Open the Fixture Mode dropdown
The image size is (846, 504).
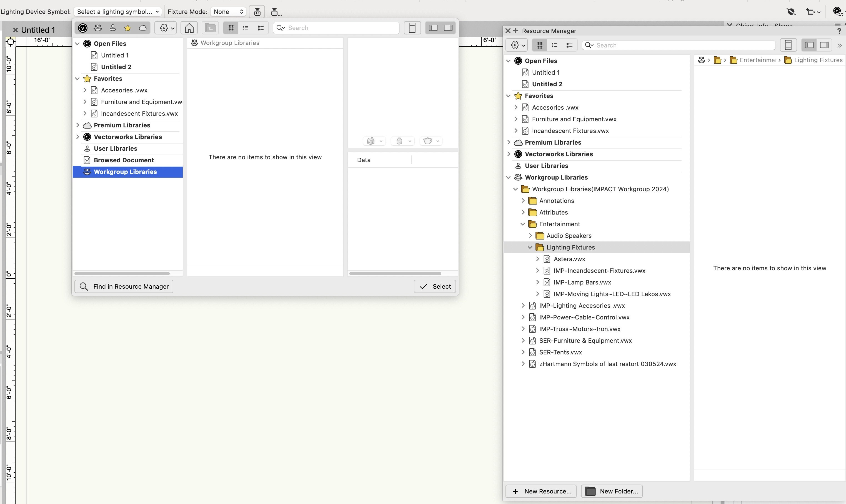coord(228,12)
